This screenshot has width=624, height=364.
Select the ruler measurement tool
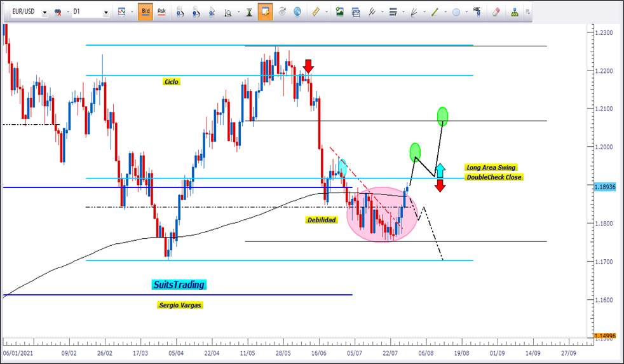click(315, 11)
